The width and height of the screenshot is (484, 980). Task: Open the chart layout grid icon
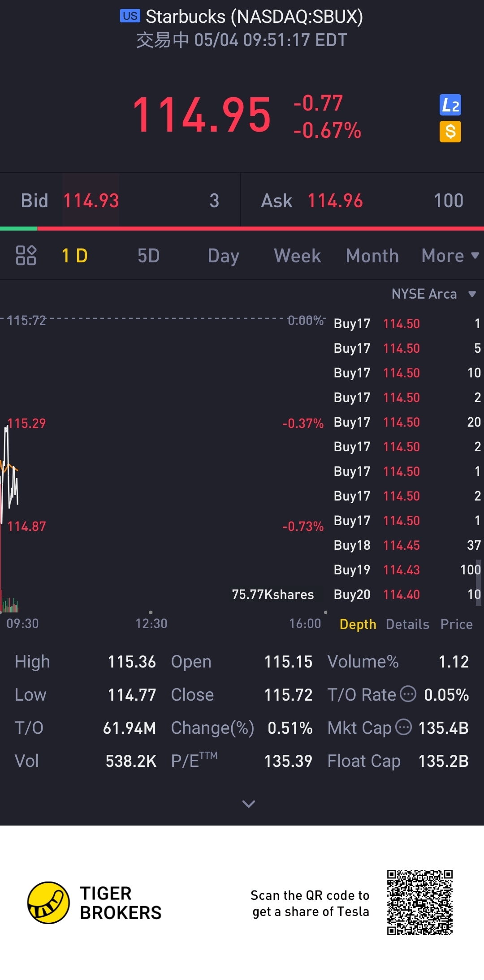click(x=26, y=256)
